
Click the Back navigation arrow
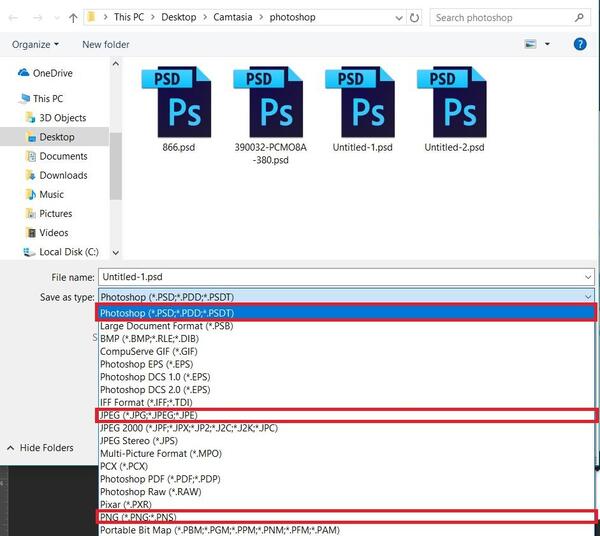(13, 18)
